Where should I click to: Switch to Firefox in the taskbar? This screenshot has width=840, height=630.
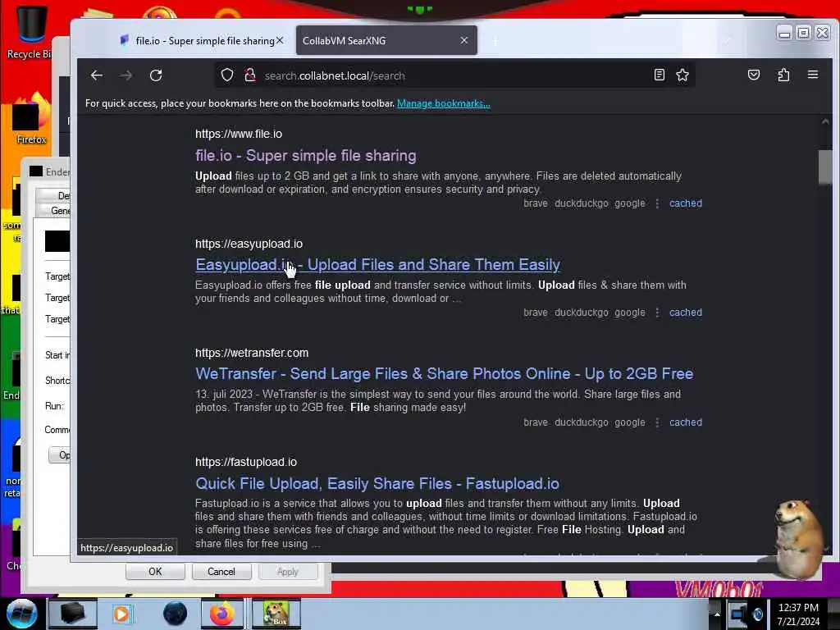221,614
